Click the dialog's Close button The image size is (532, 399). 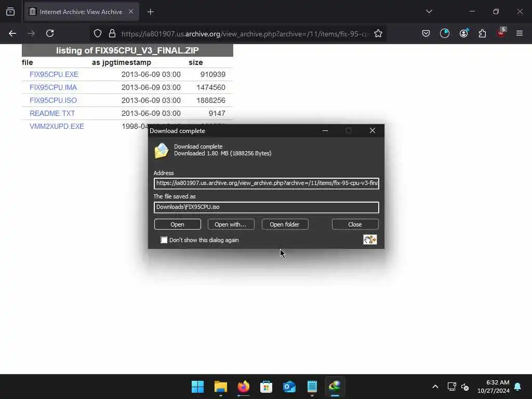[x=355, y=224]
